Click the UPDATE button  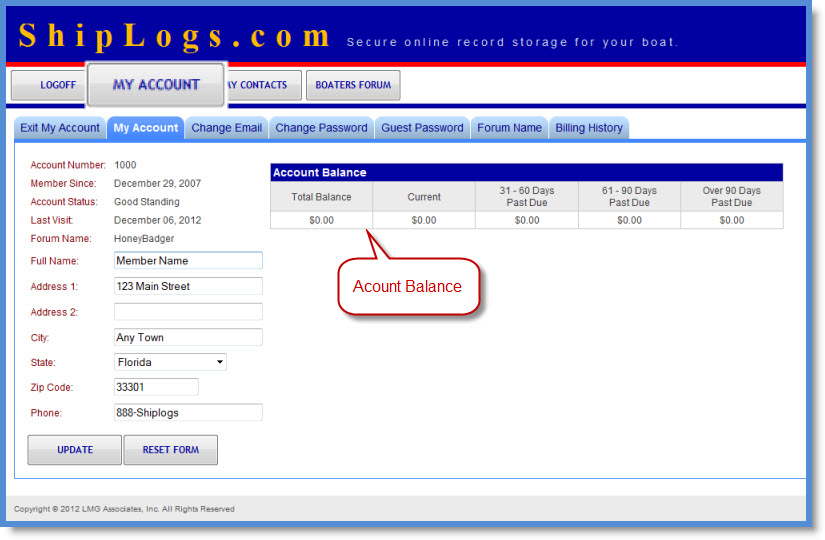click(75, 450)
